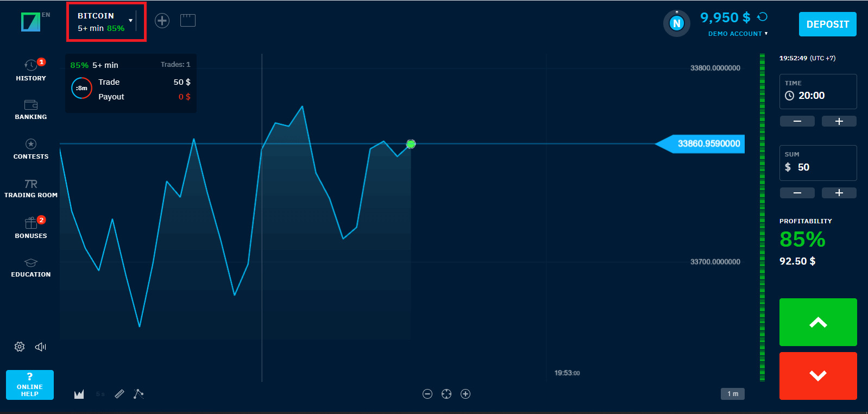
Task: Go to the Trading Room section
Action: click(30, 187)
